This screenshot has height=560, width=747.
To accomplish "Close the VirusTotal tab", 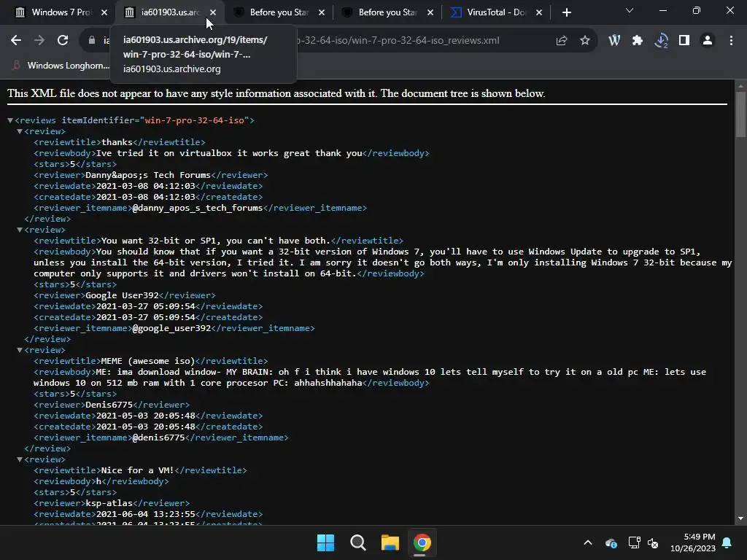I will pos(539,12).
